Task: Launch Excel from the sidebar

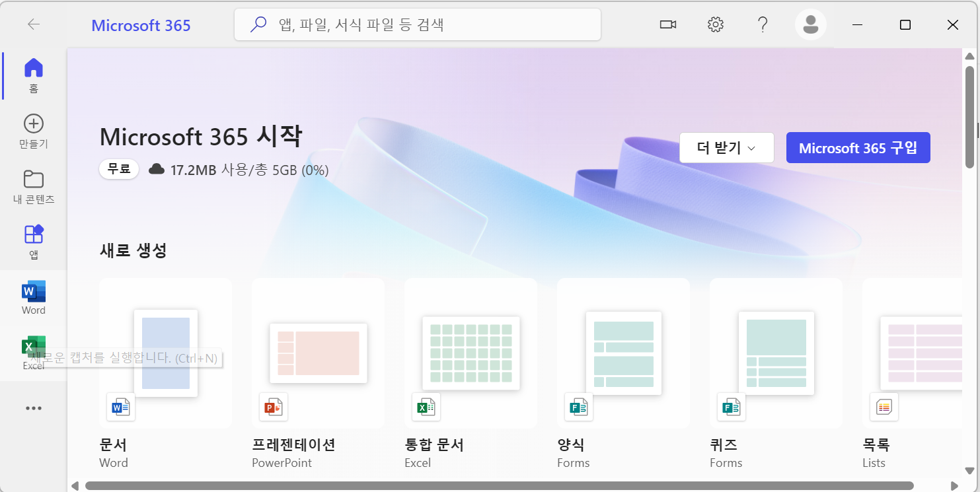Action: pyautogui.click(x=33, y=353)
